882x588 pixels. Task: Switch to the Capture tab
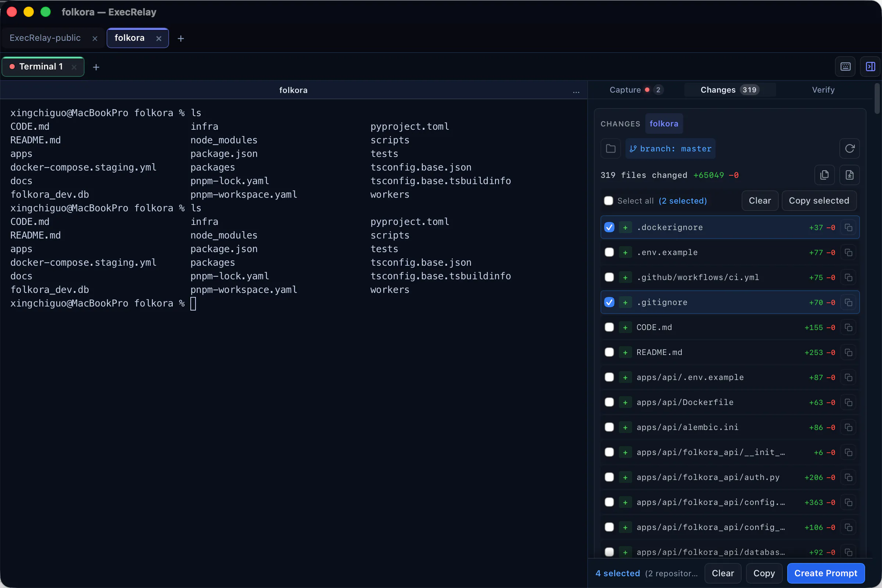[x=636, y=90]
